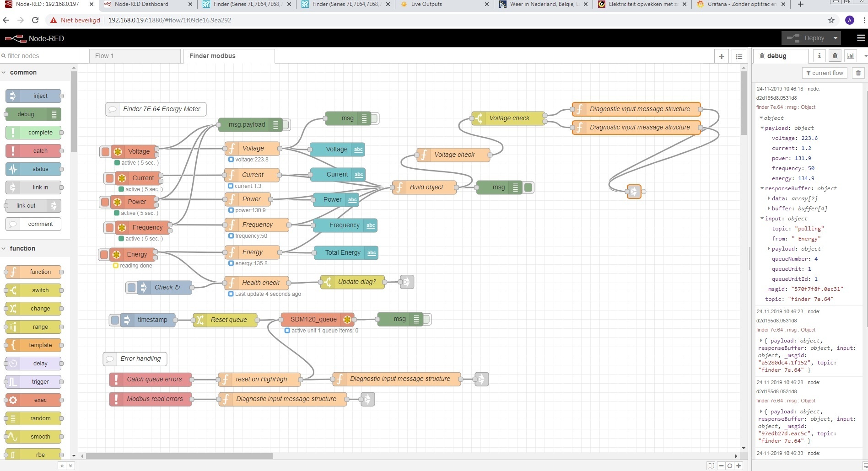This screenshot has height=471, width=868.
Task: Select the inject node in palette
Action: [33, 96]
